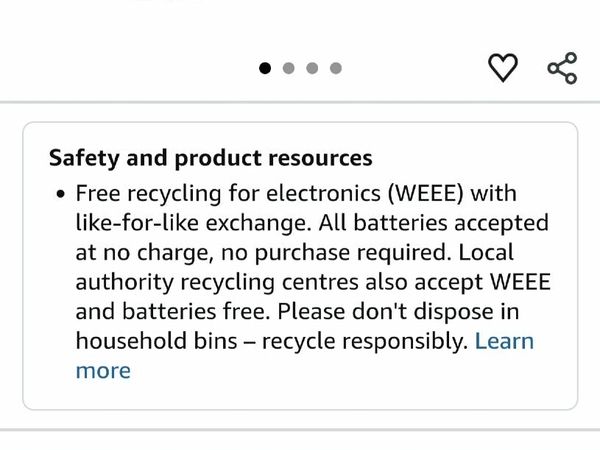Image resolution: width=600 pixels, height=450 pixels.
Task: Open the Learn more link
Action: tap(504, 341)
